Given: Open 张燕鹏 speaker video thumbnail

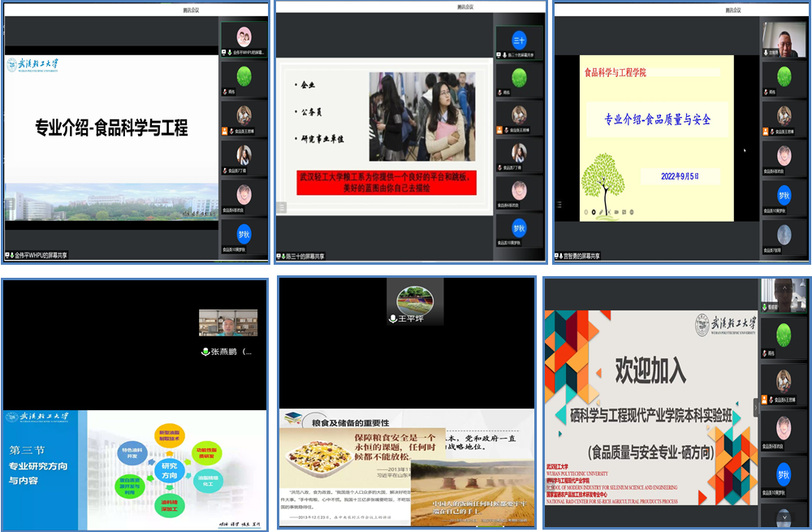Looking at the screenshot, I should pos(228,322).
